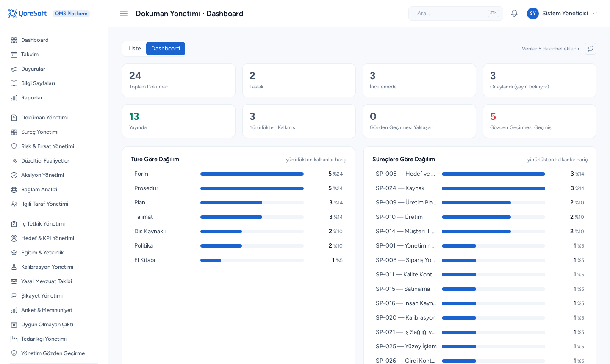Open Raporlar from the sidebar

coord(54,98)
